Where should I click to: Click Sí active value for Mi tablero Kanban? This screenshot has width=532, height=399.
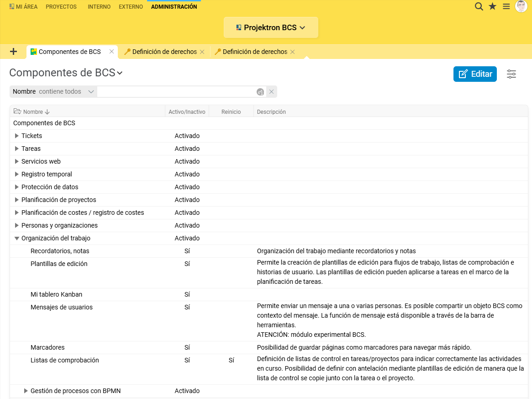pos(187,294)
